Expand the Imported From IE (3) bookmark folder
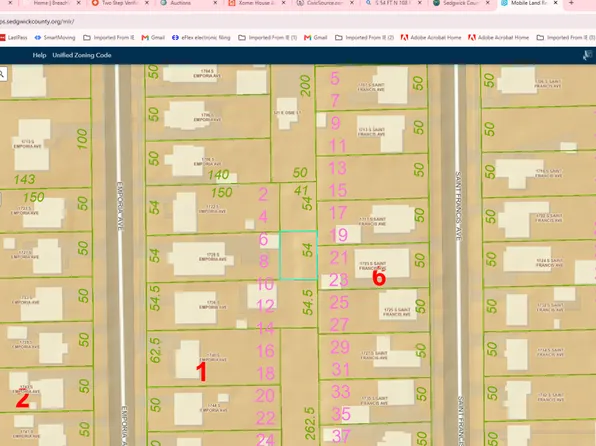This screenshot has width=596, height=446. (x=566, y=37)
